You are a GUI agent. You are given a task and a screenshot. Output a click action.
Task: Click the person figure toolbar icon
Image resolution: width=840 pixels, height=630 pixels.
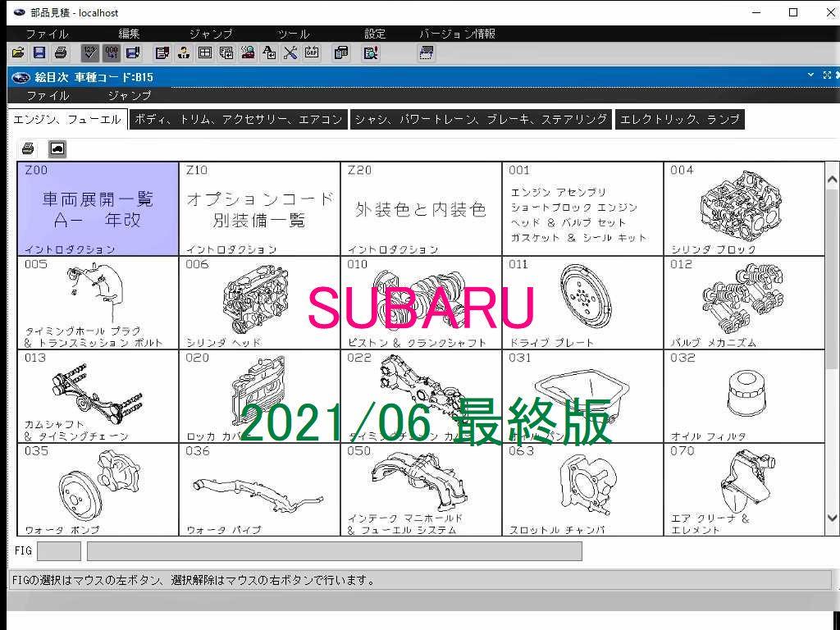pos(184,53)
